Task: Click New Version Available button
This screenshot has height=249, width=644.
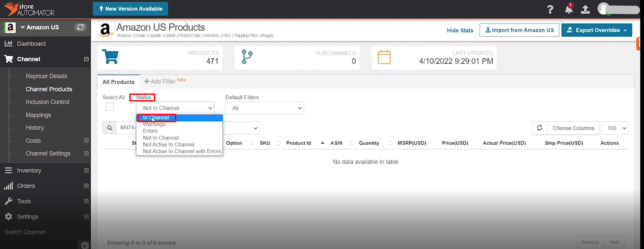Action: (130, 9)
